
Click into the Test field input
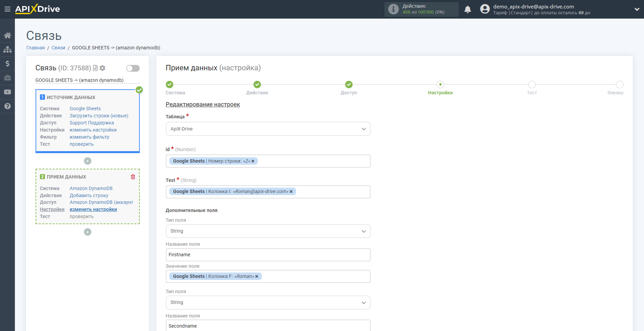click(268, 192)
